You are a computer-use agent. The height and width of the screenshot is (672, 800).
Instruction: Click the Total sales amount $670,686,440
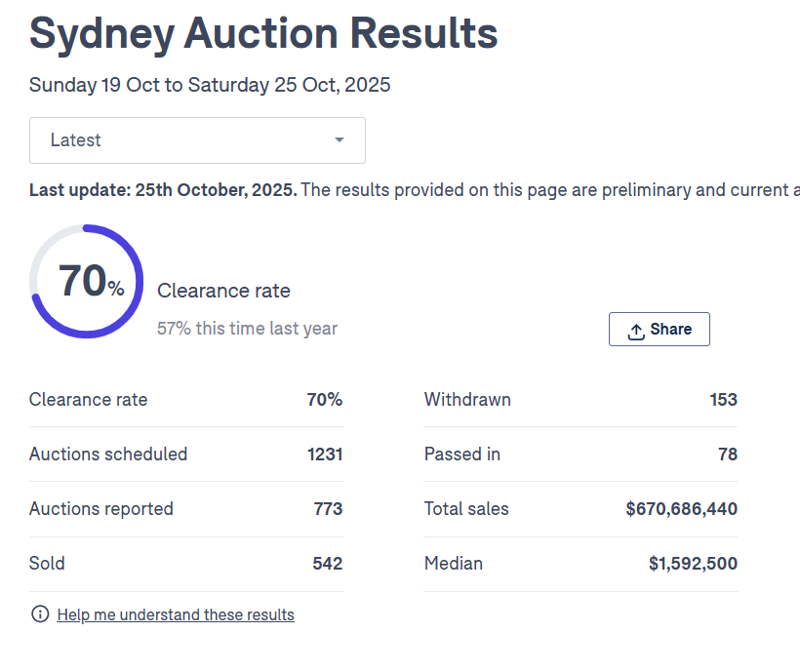pyautogui.click(x=681, y=509)
